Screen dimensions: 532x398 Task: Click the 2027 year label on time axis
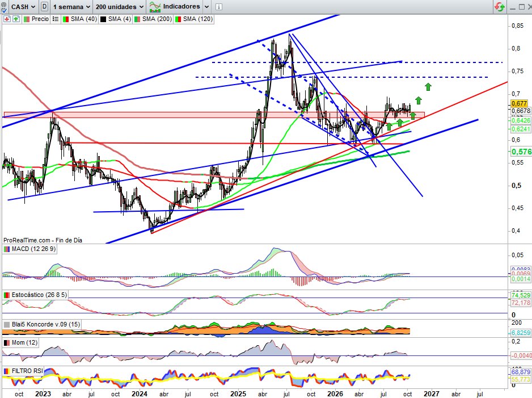[432, 394]
